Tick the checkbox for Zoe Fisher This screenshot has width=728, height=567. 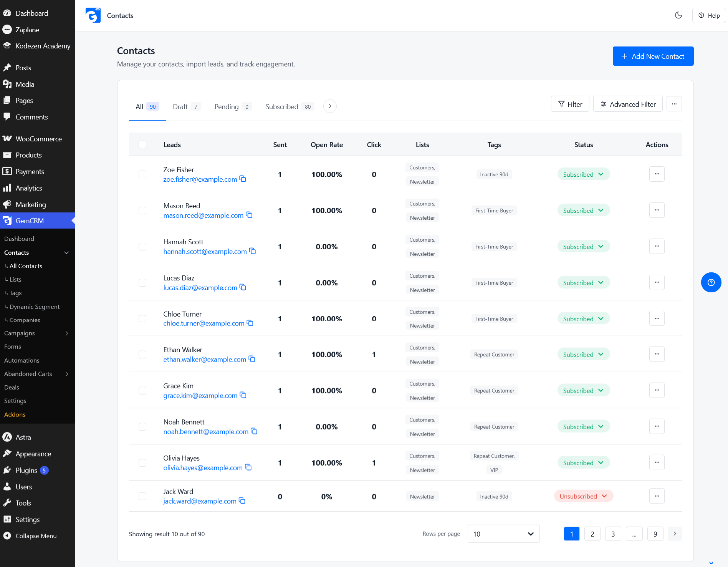142,174
